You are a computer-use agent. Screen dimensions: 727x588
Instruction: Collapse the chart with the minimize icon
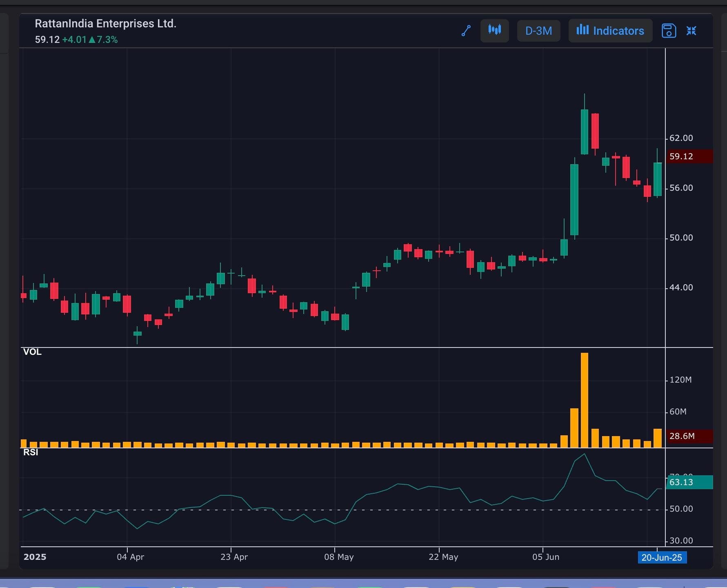691,31
